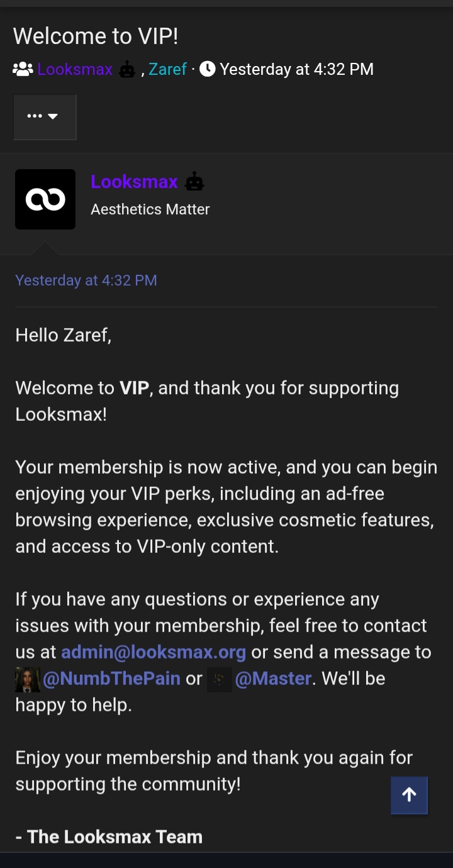Image resolution: width=453 pixels, height=868 pixels.
Task: Open Looksmax infinity-logo avatar
Action: tap(45, 199)
